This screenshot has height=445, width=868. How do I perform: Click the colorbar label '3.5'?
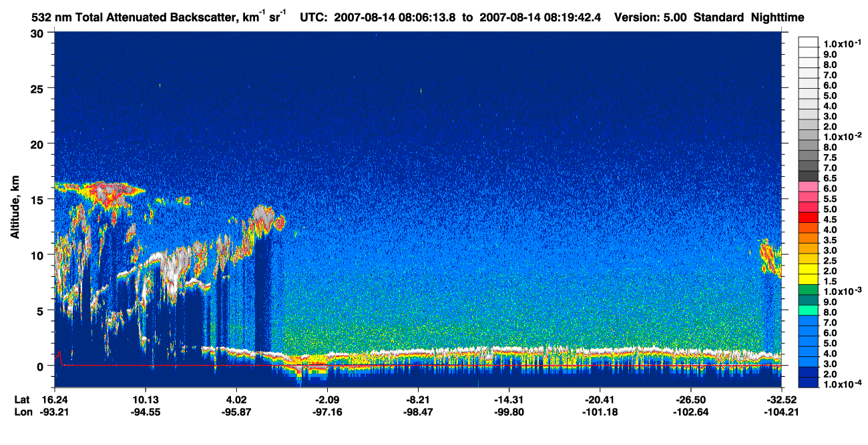pos(830,240)
